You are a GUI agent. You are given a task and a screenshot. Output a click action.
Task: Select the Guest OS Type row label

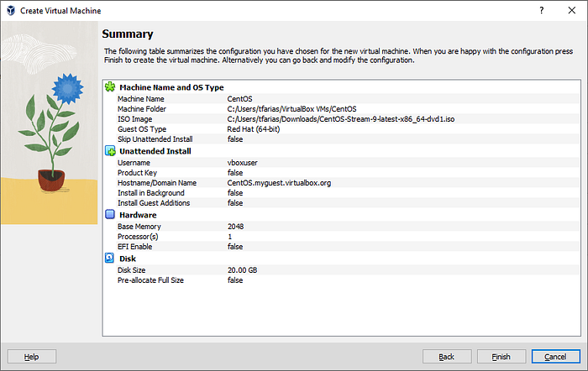(x=142, y=129)
